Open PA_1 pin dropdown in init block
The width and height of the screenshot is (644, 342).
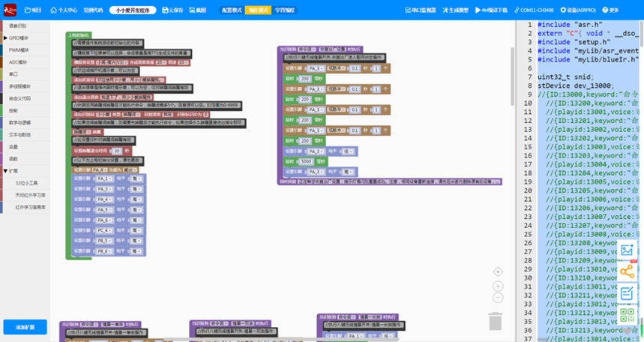coord(104,178)
